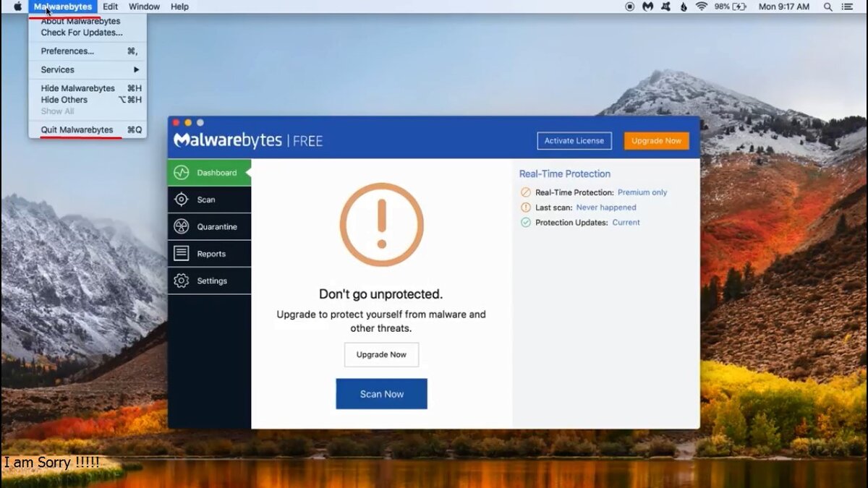Follow the Never happened link

coord(606,207)
